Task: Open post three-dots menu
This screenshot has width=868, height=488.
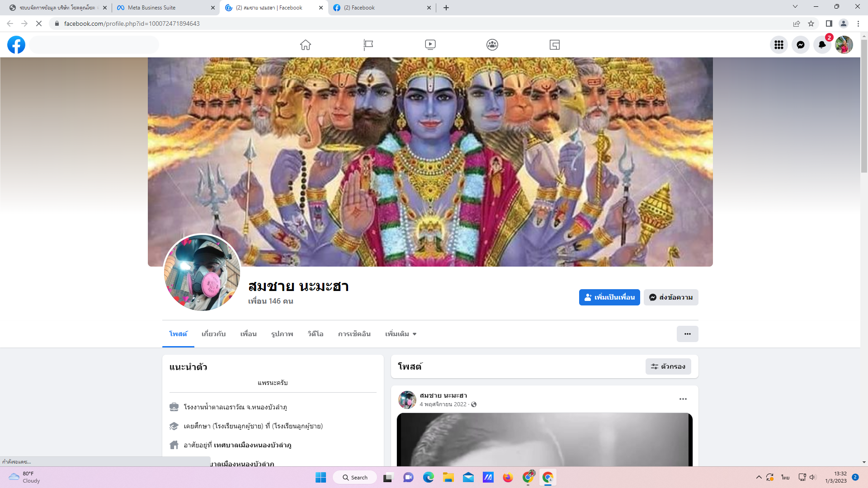Action: 683,399
